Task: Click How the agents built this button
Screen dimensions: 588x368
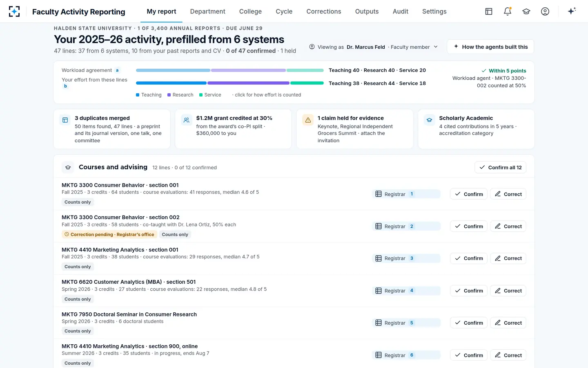Action: pyautogui.click(x=490, y=47)
